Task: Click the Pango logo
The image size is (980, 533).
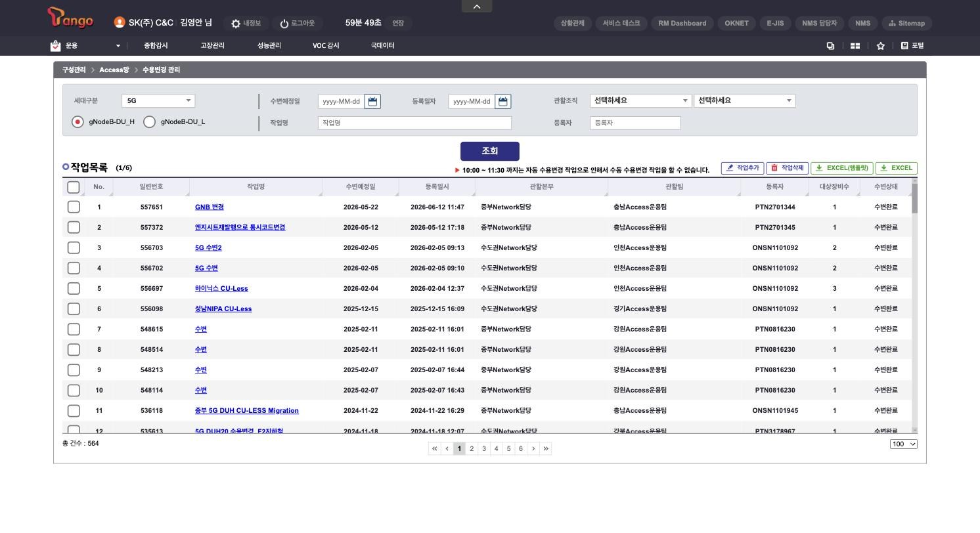Action: point(70,18)
